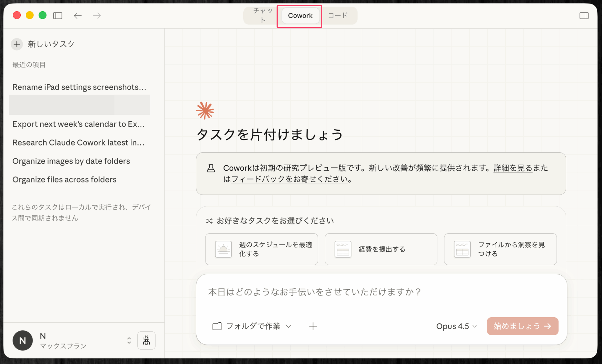Open the right side panel icon

coord(584,15)
